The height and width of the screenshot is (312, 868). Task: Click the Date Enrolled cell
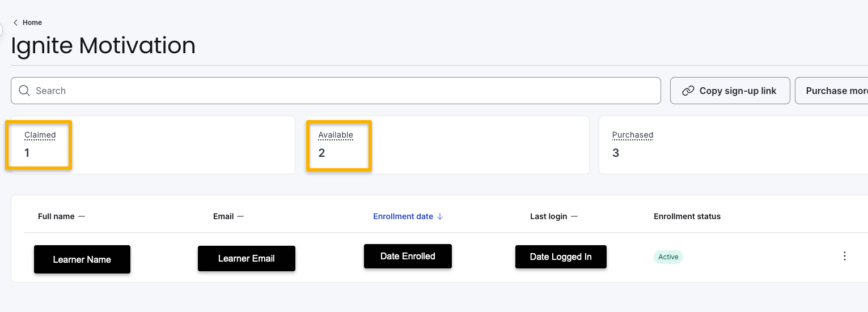(x=408, y=256)
